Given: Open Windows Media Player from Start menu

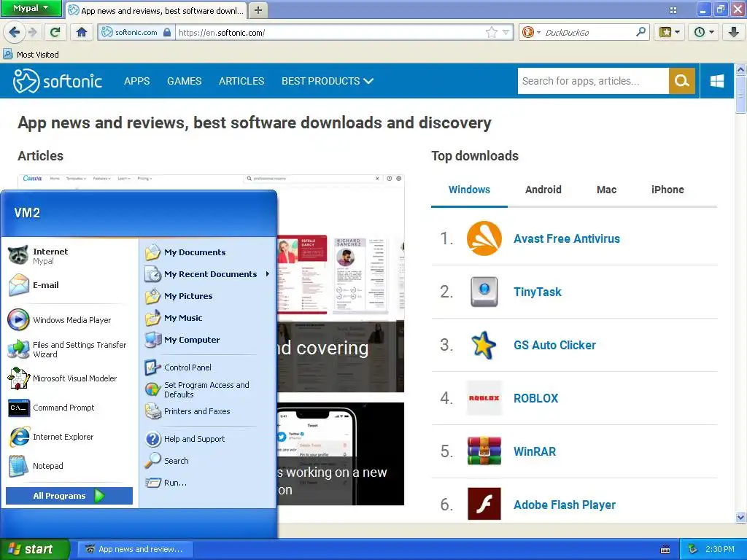Looking at the screenshot, I should coord(60,320).
